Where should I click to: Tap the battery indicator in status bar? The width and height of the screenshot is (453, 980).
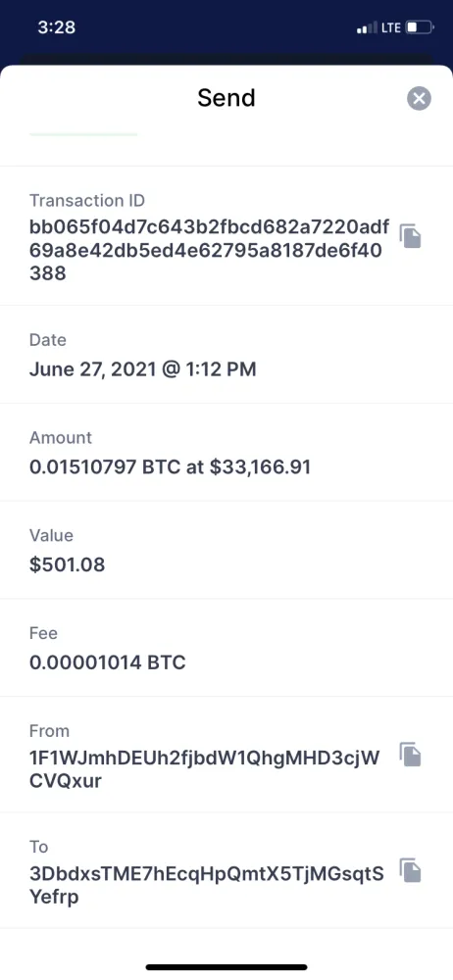tap(420, 27)
